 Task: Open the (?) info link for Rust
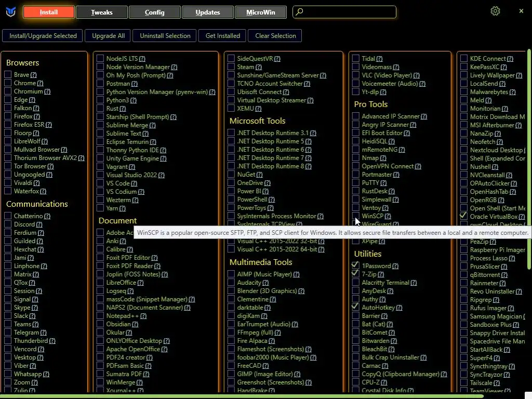tap(123, 109)
